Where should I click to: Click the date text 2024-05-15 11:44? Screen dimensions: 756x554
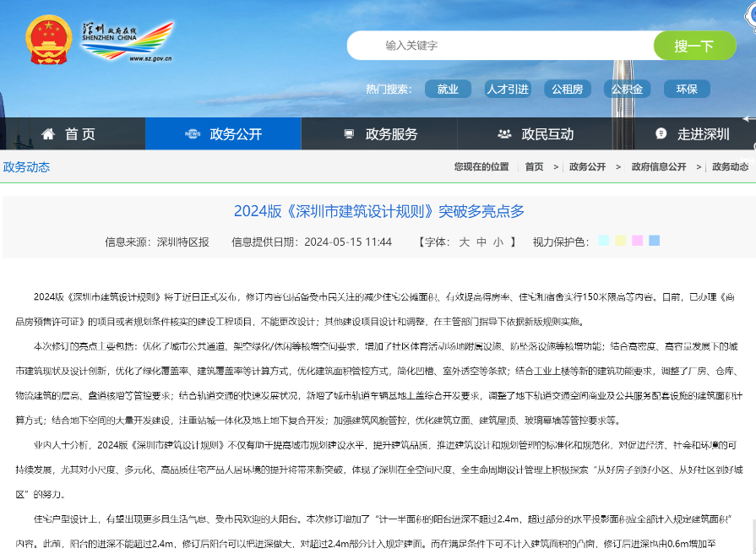(348, 242)
